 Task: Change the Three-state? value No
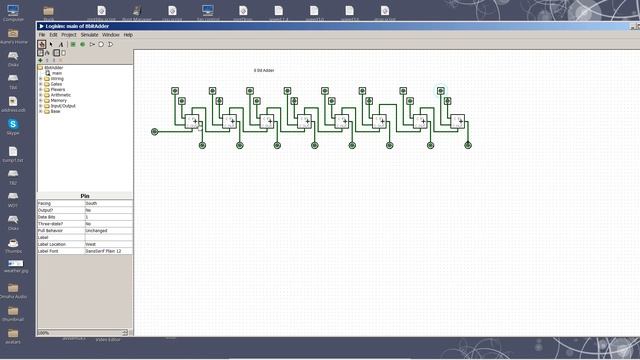tap(108, 224)
